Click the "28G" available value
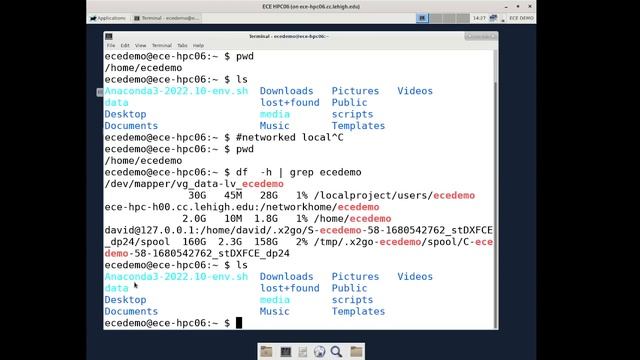The height and width of the screenshot is (360, 640). point(269,196)
